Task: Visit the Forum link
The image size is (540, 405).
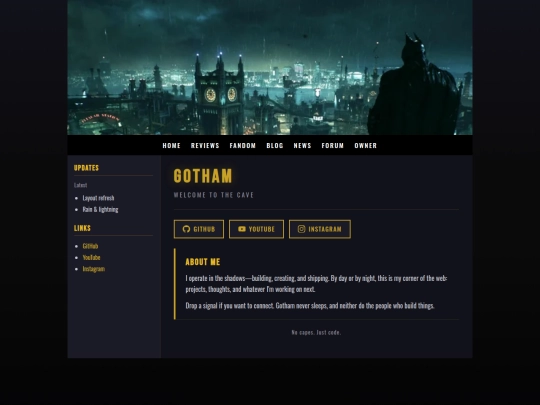Action: pyautogui.click(x=333, y=146)
